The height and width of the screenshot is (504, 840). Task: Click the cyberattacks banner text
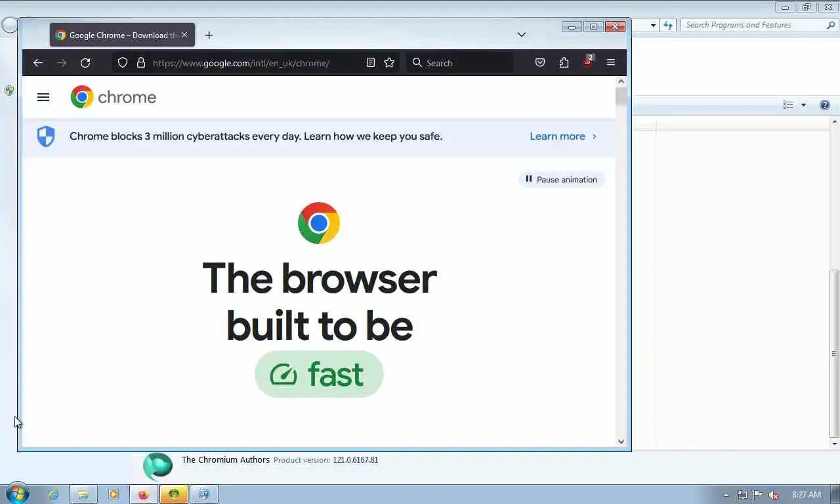pos(256,136)
